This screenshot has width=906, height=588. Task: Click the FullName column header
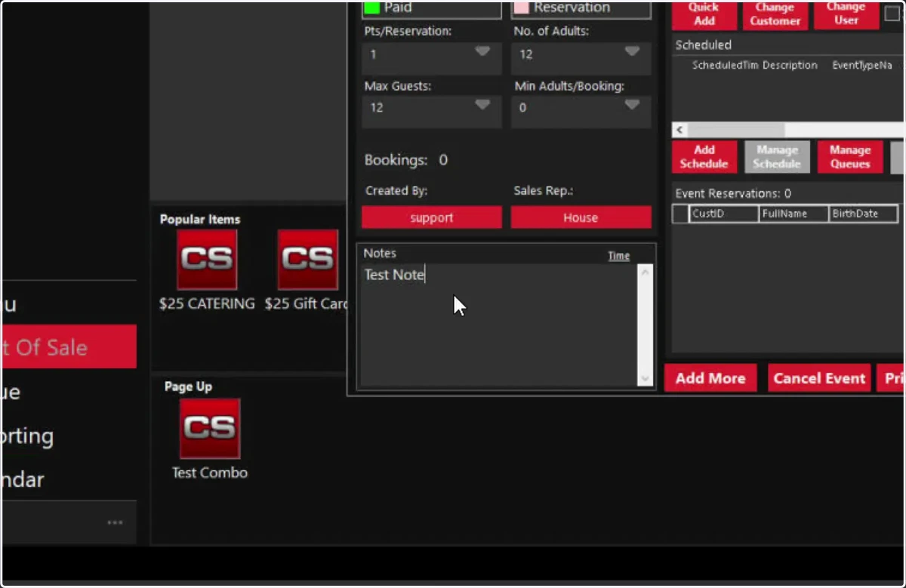tap(794, 214)
